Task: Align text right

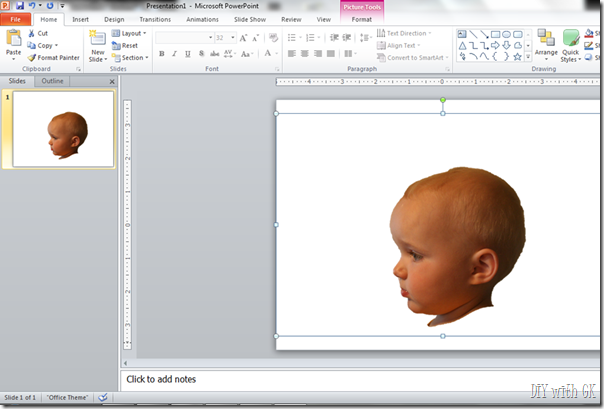Action: (x=318, y=54)
